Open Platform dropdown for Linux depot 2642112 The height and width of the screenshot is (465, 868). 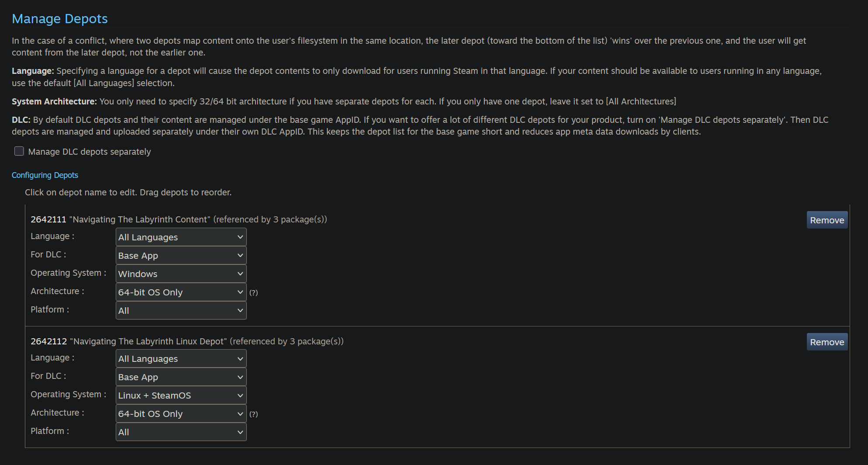181,432
